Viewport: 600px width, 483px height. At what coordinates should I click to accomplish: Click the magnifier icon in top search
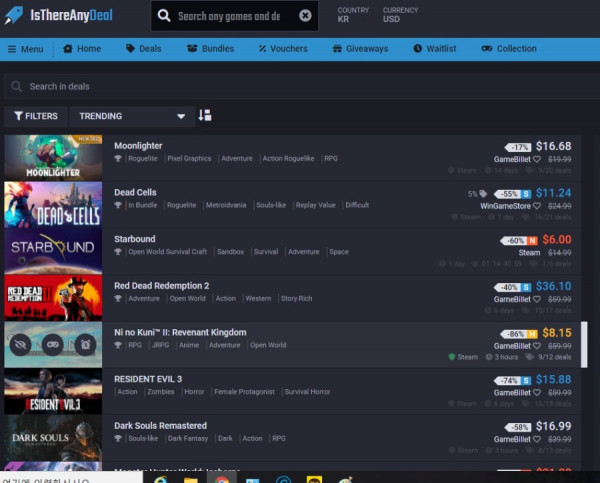pos(164,16)
